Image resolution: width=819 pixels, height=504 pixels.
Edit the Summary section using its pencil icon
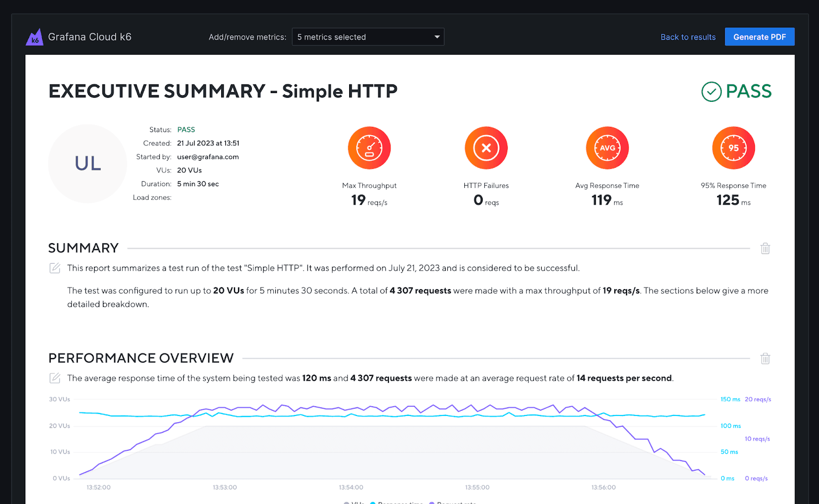tap(55, 268)
